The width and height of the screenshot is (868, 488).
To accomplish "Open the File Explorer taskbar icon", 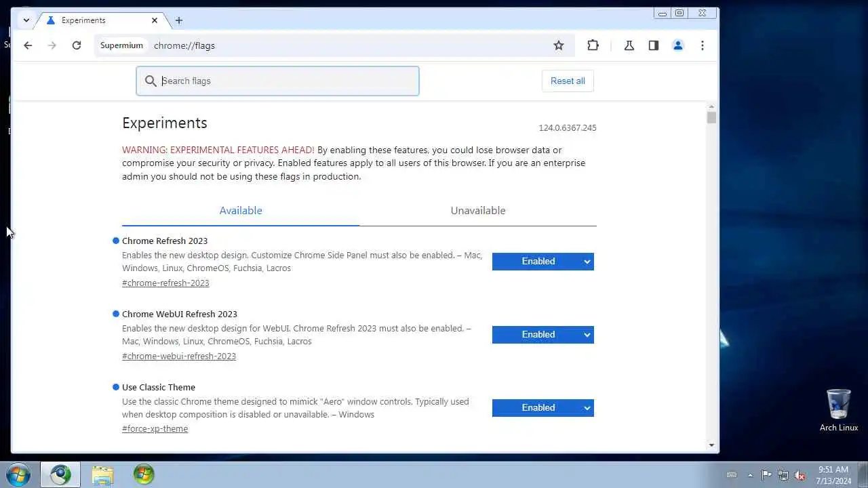I will point(102,474).
